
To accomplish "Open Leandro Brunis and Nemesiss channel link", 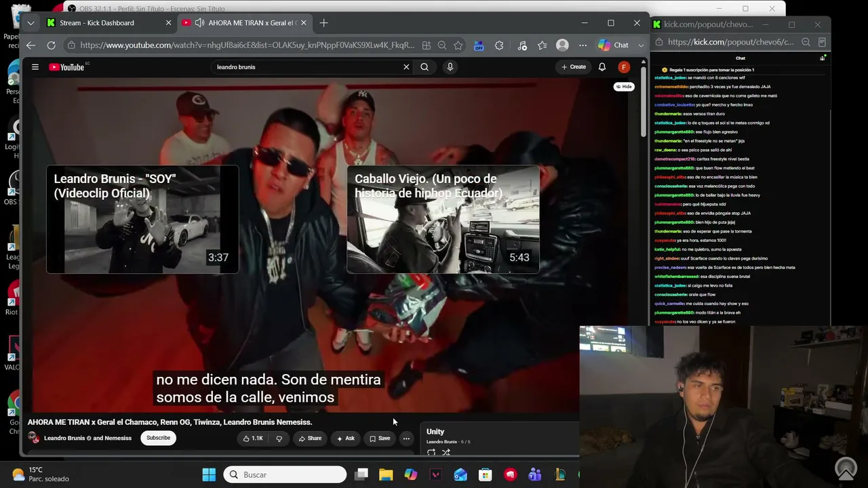I will [88, 439].
